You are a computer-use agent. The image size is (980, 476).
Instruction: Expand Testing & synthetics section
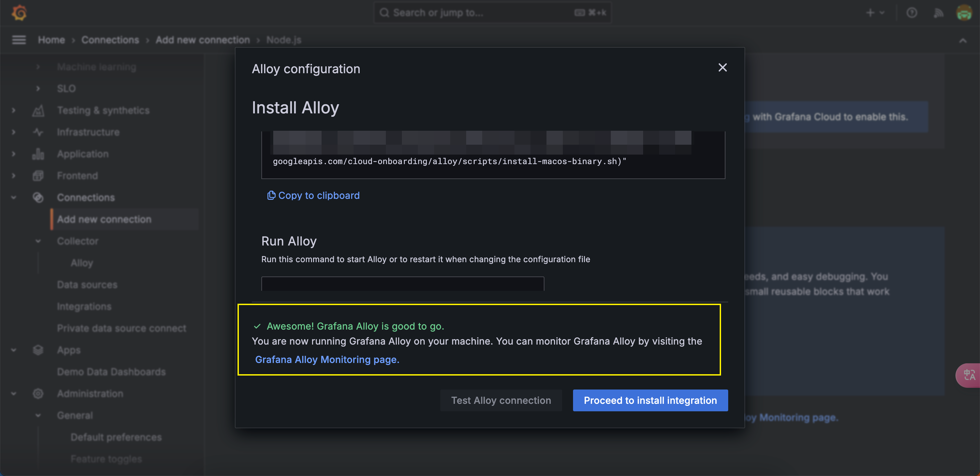click(x=14, y=110)
